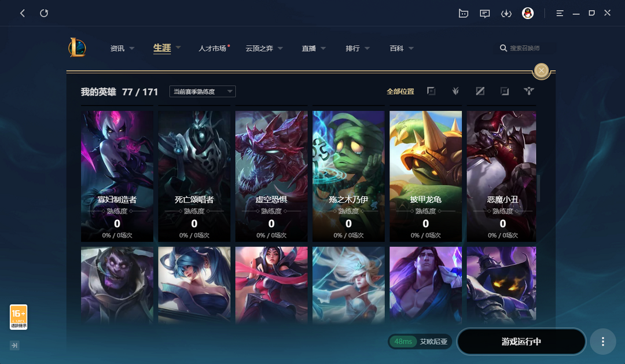Screen dimensions: 625x364
Task: Open the chat message icon
Action: tap(485, 13)
